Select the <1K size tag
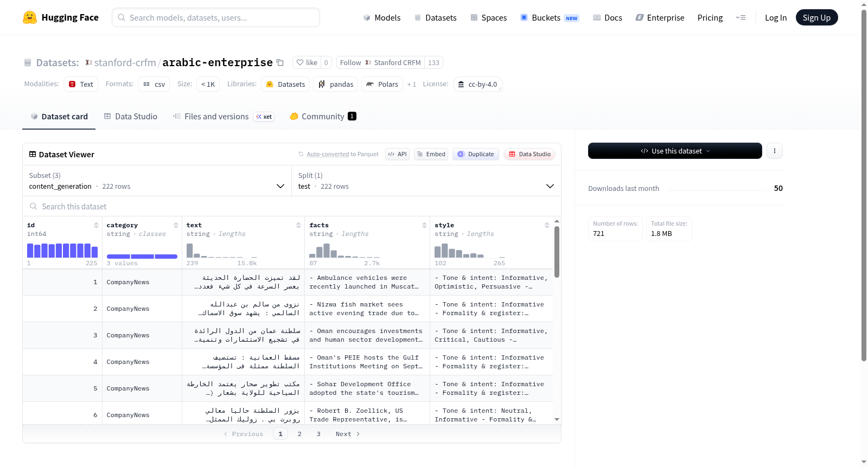This screenshot has width=868, height=467. click(208, 84)
